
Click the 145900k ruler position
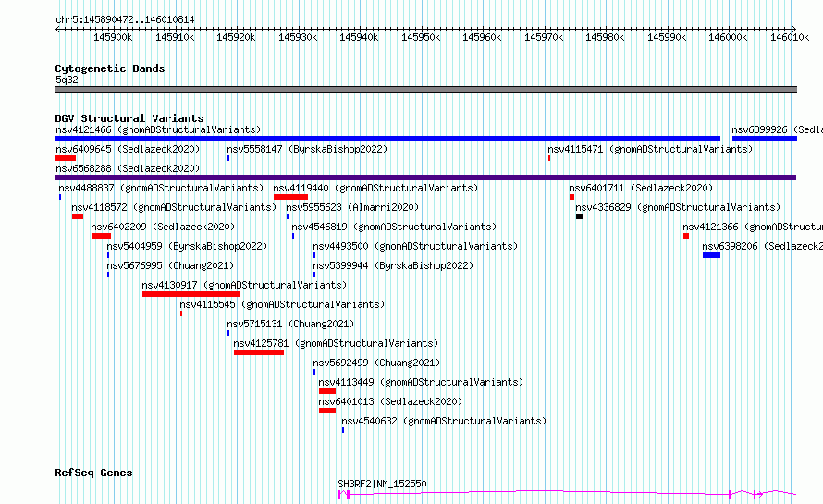[x=114, y=37]
